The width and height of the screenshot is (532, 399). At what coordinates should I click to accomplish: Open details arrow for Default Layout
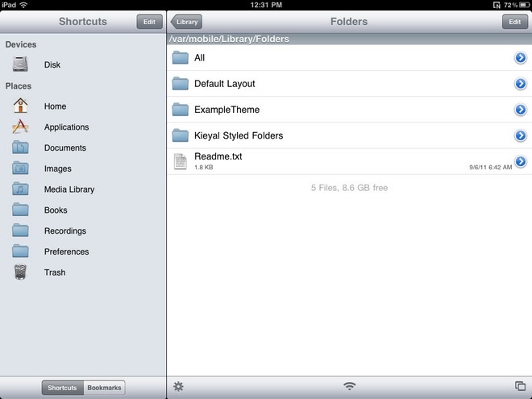(x=520, y=84)
